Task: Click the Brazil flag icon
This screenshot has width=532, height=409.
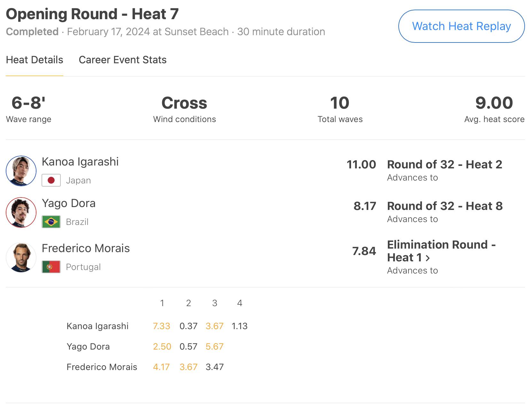Action: [51, 222]
